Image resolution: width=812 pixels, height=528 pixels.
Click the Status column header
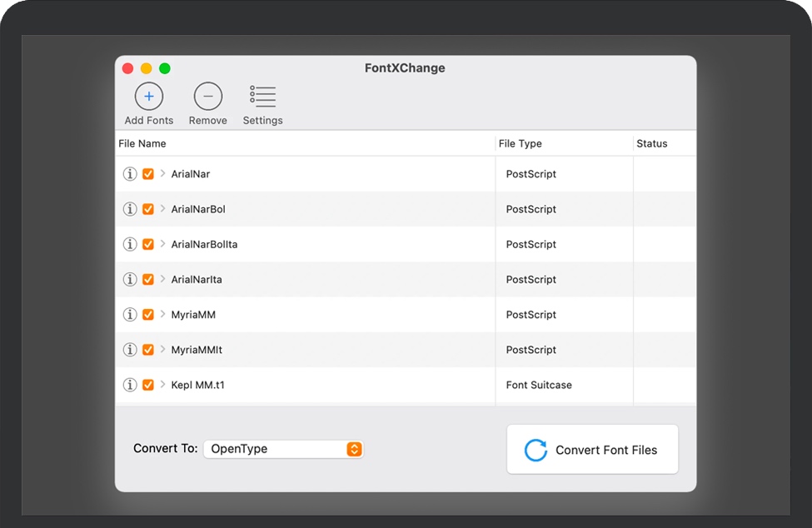click(652, 143)
